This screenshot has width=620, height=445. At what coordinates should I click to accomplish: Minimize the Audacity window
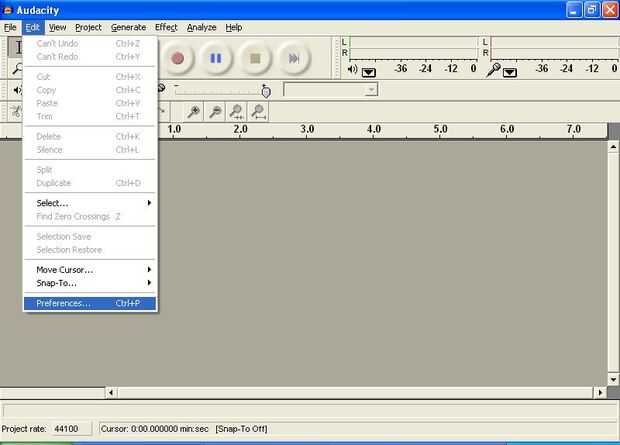pos(574,10)
